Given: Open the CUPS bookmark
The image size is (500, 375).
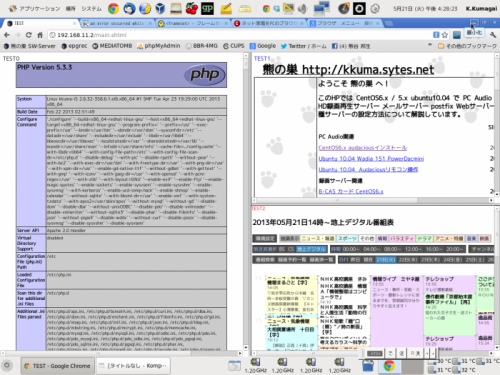Looking at the screenshot, I should point(234,46).
